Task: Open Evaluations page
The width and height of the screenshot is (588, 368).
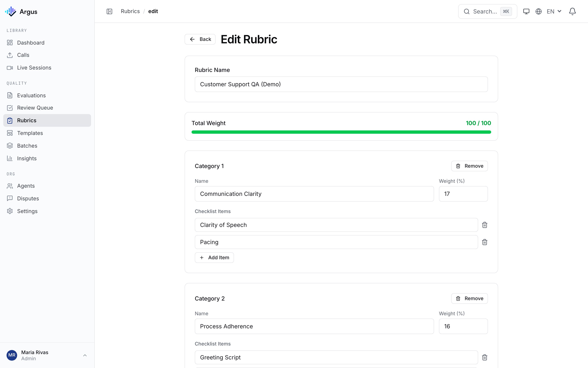Action: (x=47, y=95)
